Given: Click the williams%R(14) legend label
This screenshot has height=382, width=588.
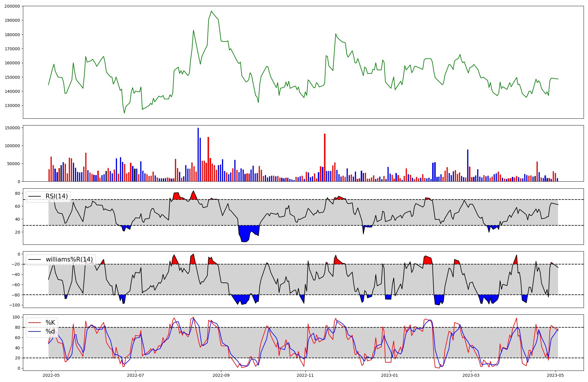Looking at the screenshot, I should [x=69, y=259].
